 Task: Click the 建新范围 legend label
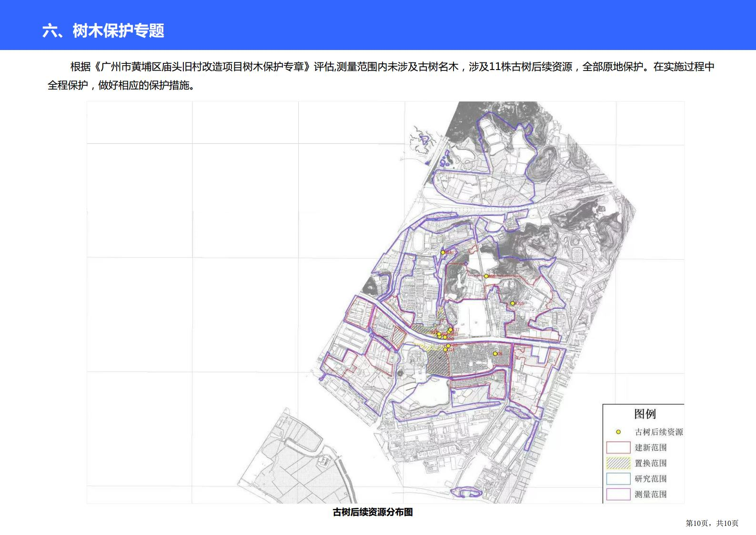coord(650,448)
